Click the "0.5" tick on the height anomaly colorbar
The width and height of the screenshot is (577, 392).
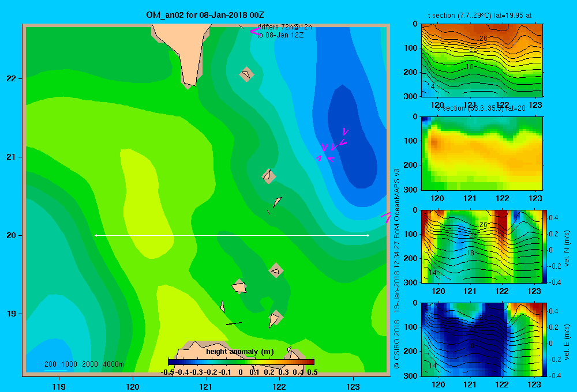[312, 372]
